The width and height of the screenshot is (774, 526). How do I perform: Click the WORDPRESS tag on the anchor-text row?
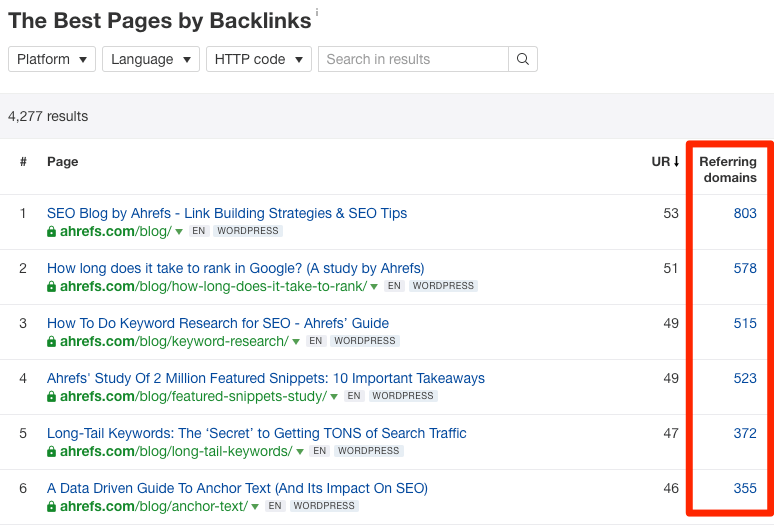[x=324, y=506]
